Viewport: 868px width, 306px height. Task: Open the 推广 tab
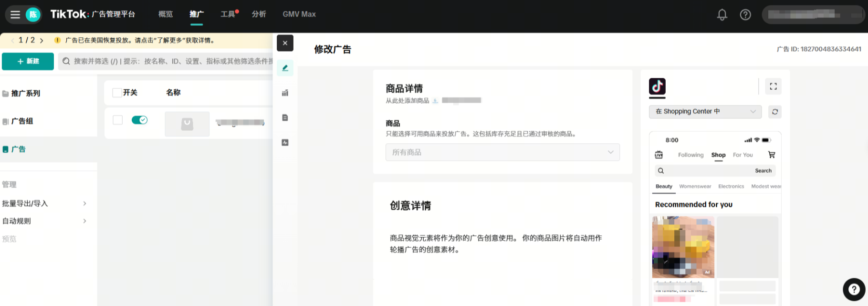[197, 14]
